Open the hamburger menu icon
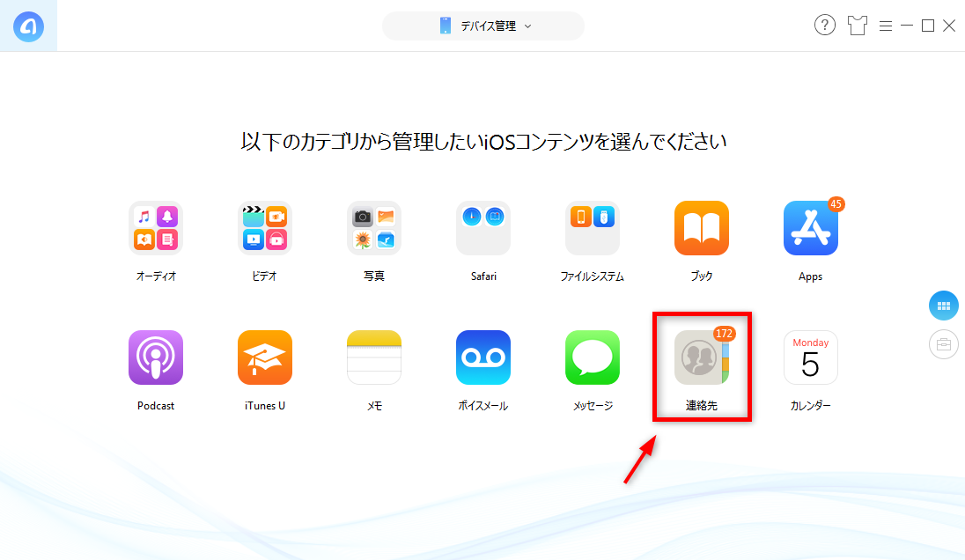 point(886,26)
